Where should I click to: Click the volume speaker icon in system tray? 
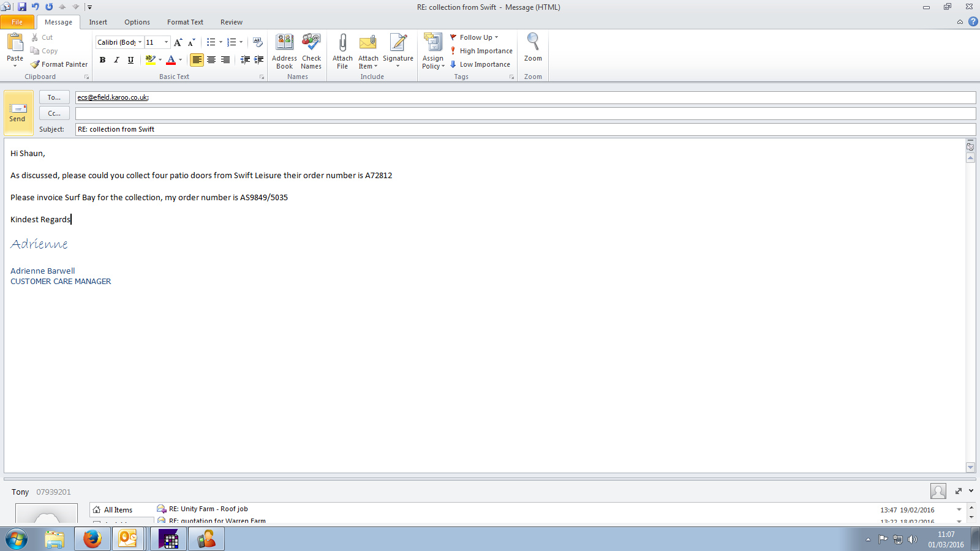pyautogui.click(x=913, y=539)
